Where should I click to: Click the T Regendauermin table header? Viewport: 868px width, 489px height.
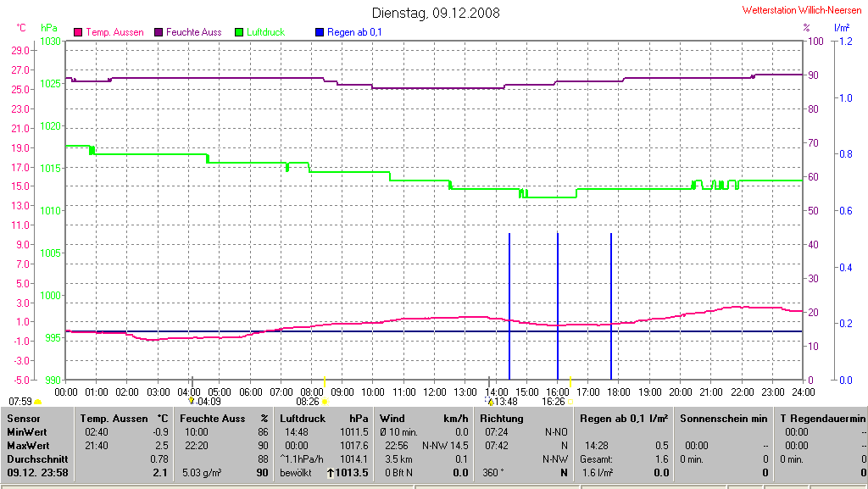point(822,419)
